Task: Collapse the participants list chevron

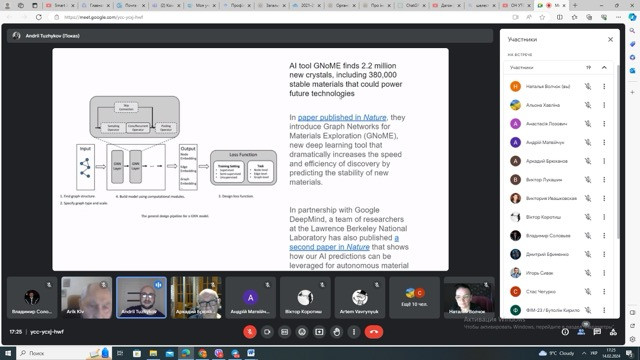Action: 604,67
